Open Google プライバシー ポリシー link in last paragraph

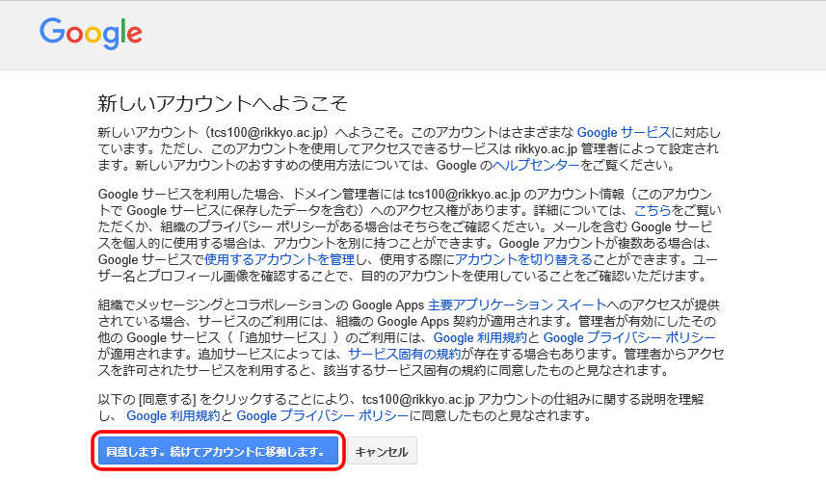322,415
